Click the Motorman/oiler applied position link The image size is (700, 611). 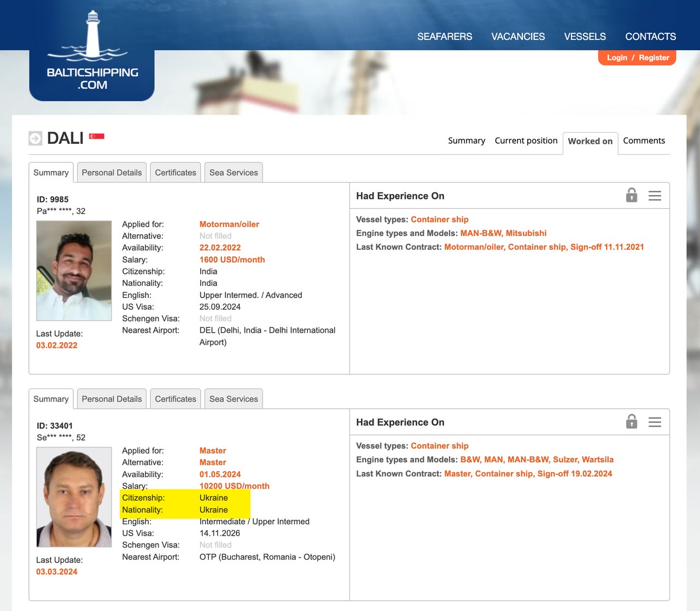[x=229, y=224]
